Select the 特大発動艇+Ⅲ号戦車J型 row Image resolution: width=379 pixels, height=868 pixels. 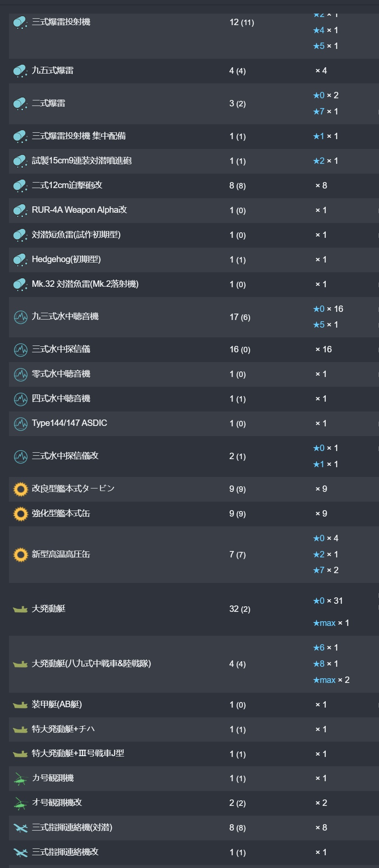[194, 754]
